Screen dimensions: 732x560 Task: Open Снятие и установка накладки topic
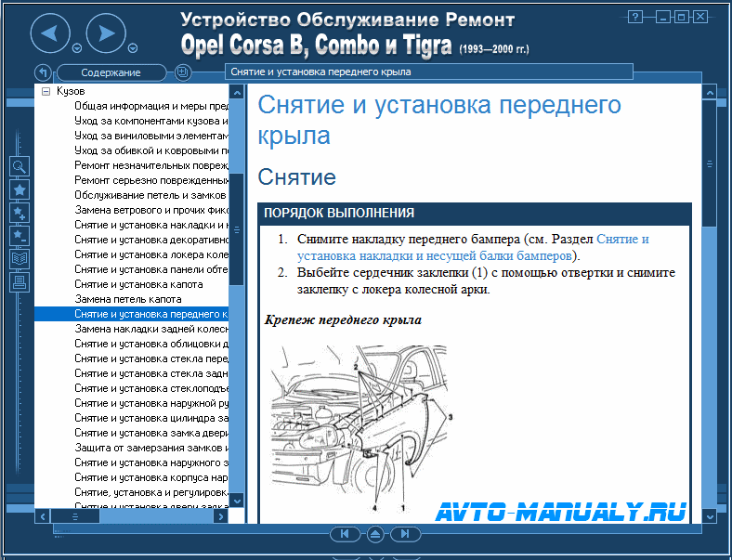click(151, 225)
